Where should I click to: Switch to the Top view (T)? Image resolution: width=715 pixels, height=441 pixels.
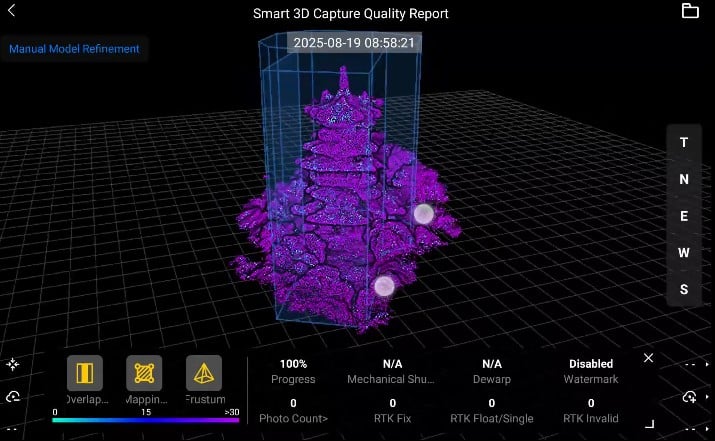point(684,142)
